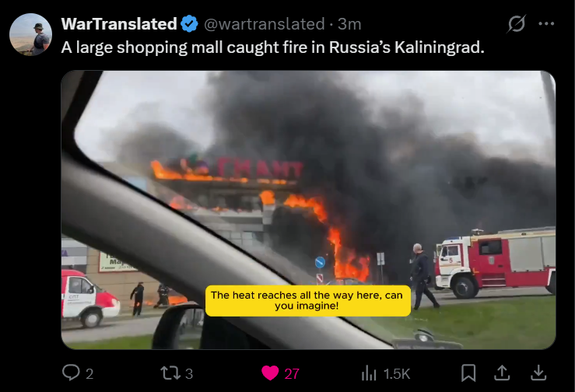Open the WarTranslated profile avatar
The height and width of the screenshot is (392, 575).
[30, 34]
